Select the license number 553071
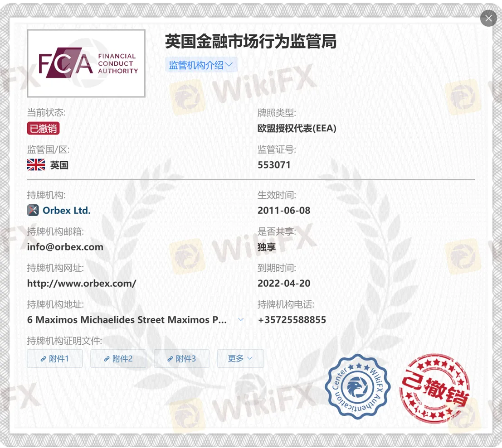502x448 pixels. (274, 165)
